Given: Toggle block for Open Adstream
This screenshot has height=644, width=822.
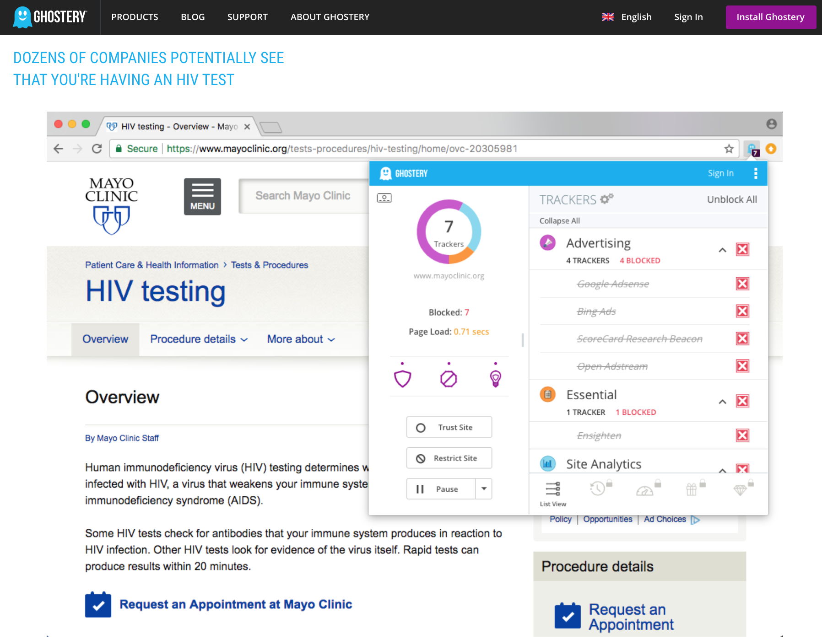Looking at the screenshot, I should [x=742, y=366].
